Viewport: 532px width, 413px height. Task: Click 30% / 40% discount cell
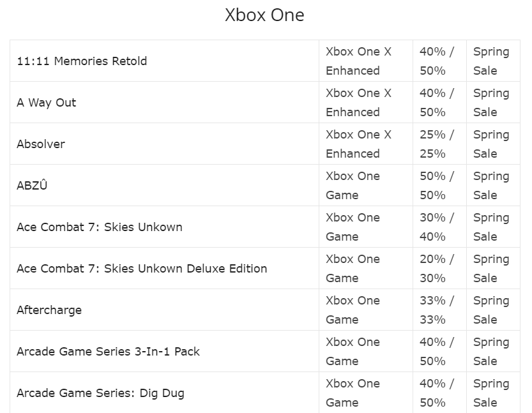(437, 227)
